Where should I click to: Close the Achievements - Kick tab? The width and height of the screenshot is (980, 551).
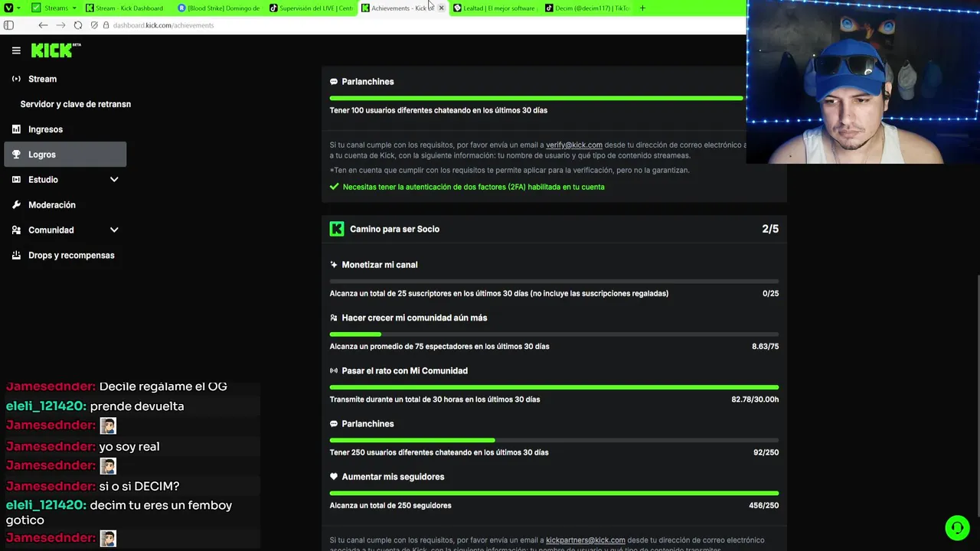coord(441,8)
